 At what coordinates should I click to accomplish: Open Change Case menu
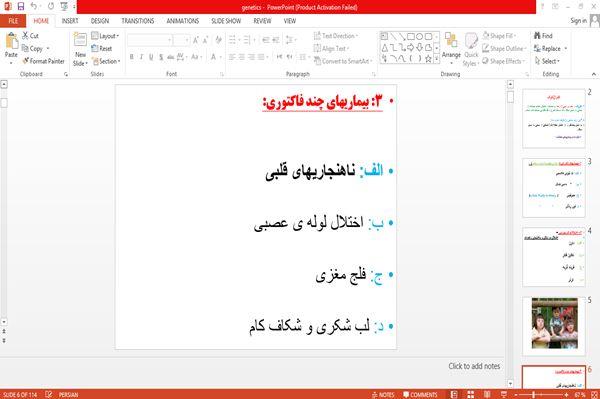point(196,57)
